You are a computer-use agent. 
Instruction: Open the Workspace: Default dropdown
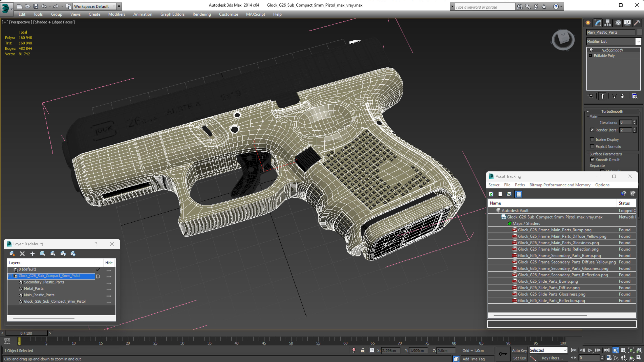[95, 6]
